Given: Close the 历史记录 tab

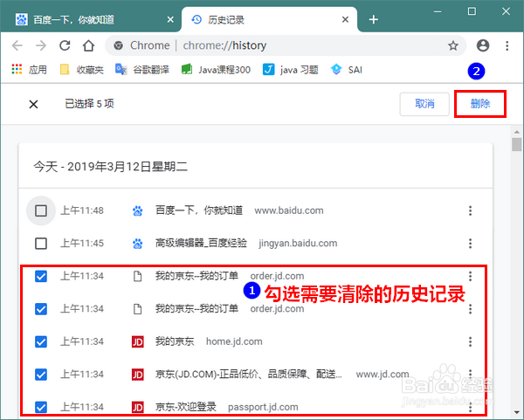Looking at the screenshot, I should pyautogui.click(x=345, y=19).
